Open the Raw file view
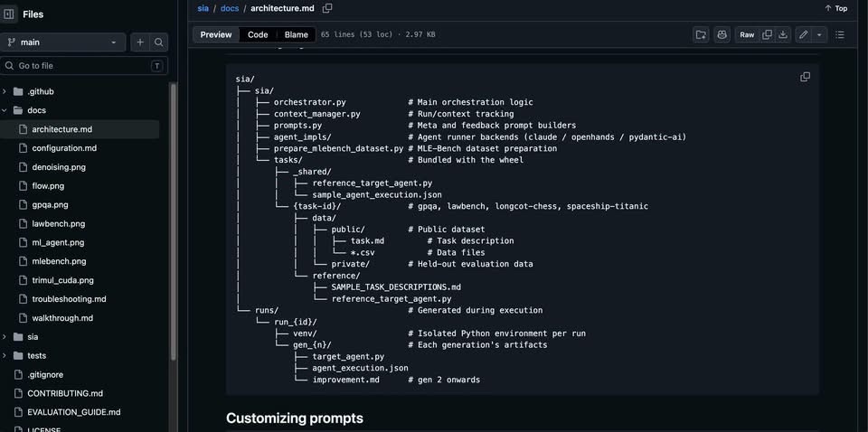 pos(747,35)
